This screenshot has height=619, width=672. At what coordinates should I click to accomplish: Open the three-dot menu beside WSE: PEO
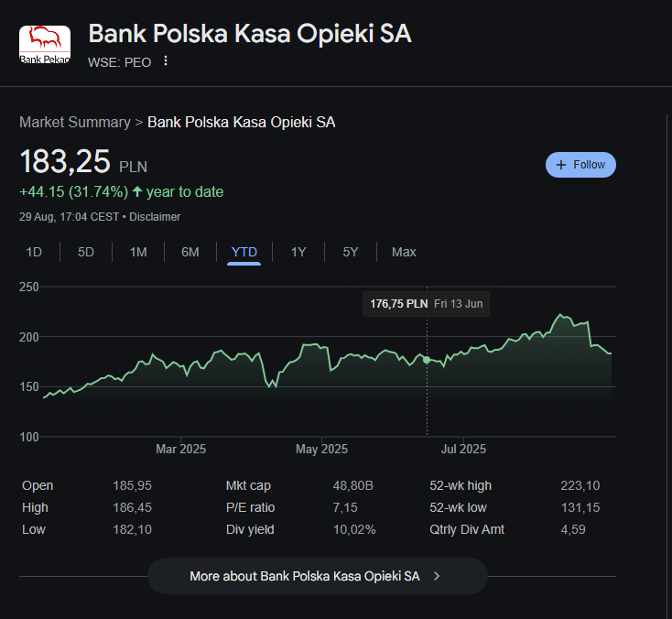click(x=166, y=60)
